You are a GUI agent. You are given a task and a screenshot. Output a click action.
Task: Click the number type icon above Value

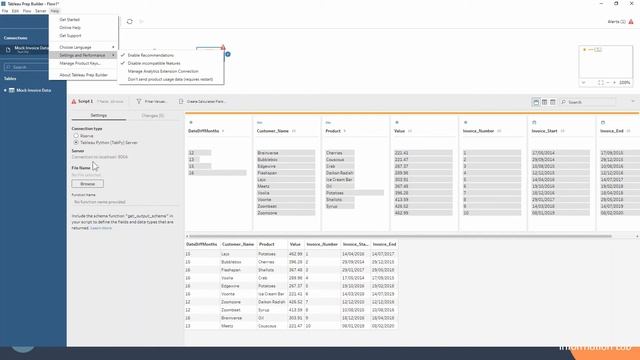(397, 122)
